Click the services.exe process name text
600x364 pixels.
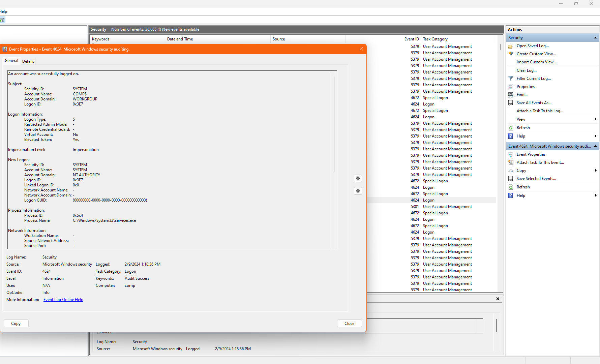(104, 220)
